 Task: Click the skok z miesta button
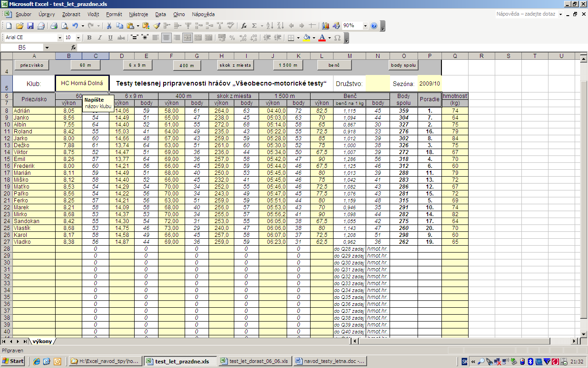click(x=236, y=65)
